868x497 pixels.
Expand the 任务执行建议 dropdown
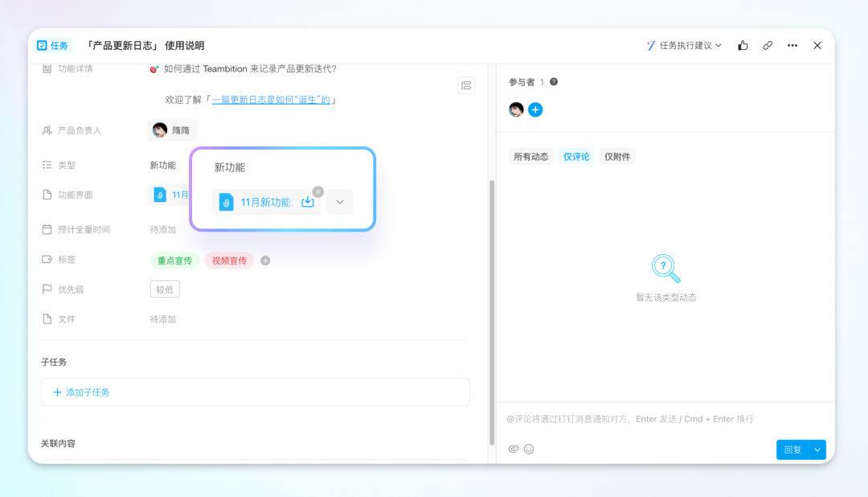(x=685, y=46)
